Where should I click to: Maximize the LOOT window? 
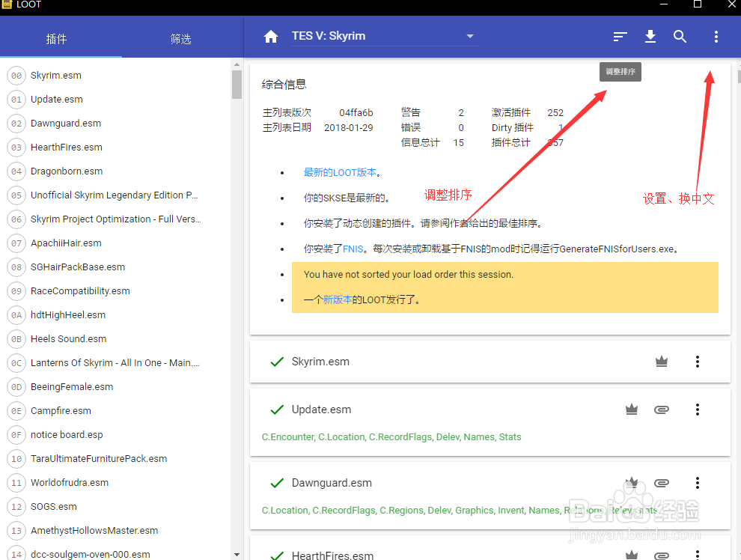pos(698,4)
